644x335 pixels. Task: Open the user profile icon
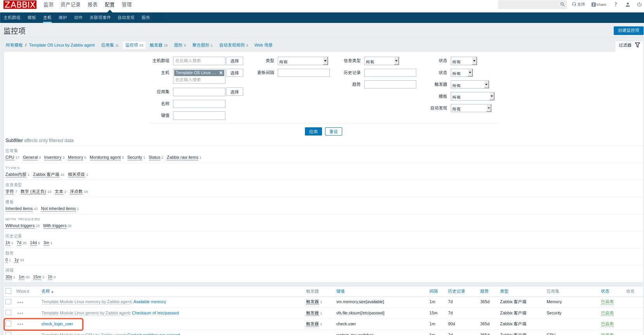pyautogui.click(x=627, y=5)
